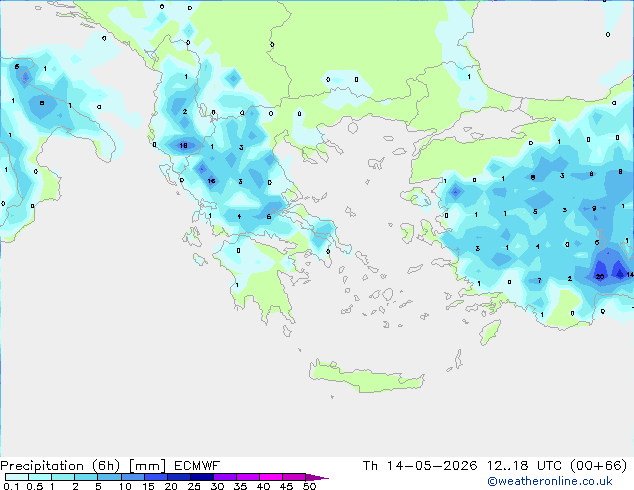Pick the legend swatch between 10 and 15
The image size is (634, 490).
coord(132,477)
